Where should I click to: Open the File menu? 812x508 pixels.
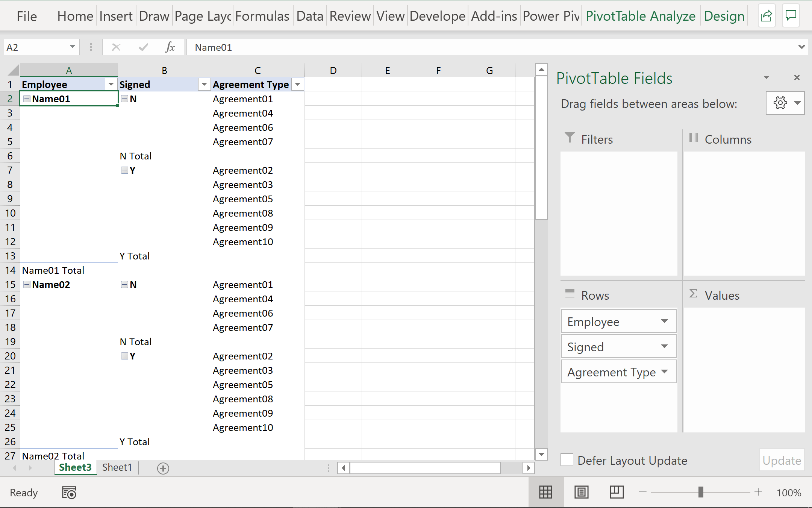coord(27,16)
